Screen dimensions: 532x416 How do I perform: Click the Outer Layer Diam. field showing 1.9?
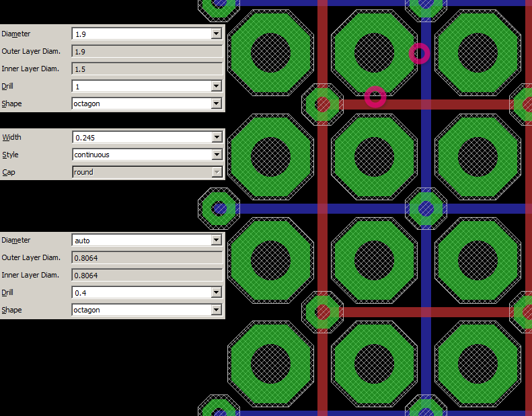pyautogui.click(x=147, y=51)
